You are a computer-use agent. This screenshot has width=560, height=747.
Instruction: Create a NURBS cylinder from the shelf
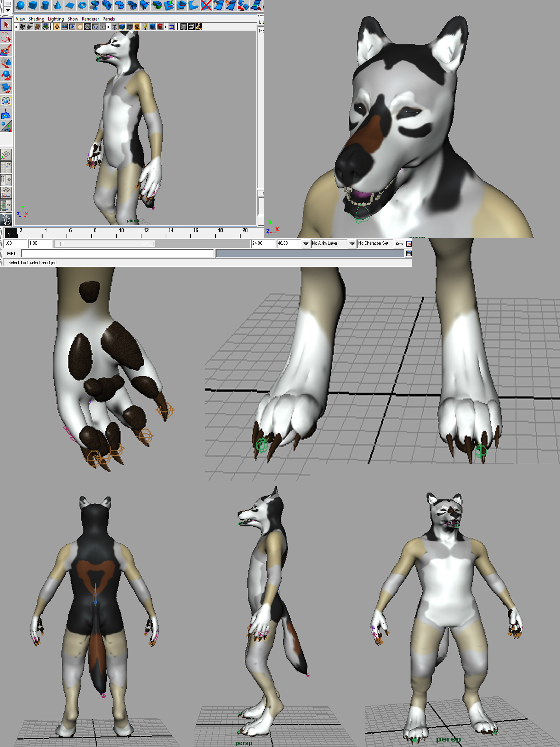[x=45, y=5]
